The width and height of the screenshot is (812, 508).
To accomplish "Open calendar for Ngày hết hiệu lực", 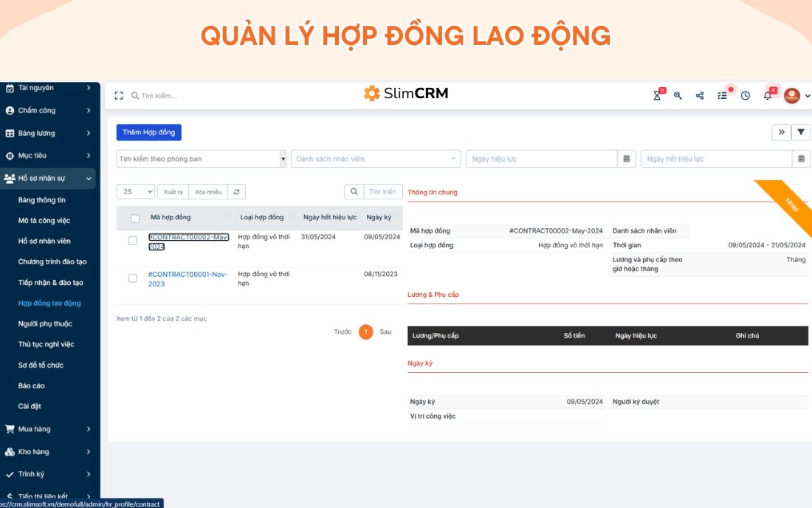I will click(x=801, y=159).
